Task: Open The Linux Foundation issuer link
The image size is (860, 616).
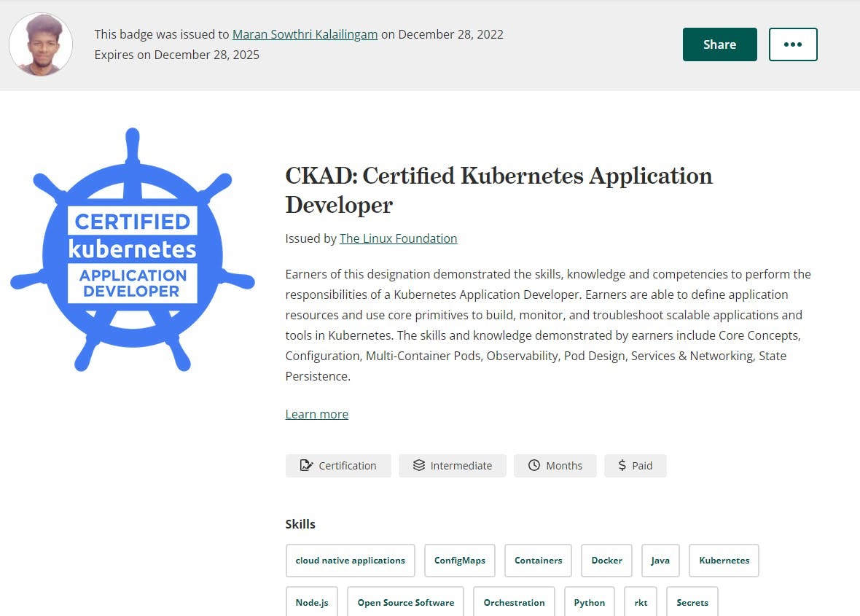Action: click(398, 238)
